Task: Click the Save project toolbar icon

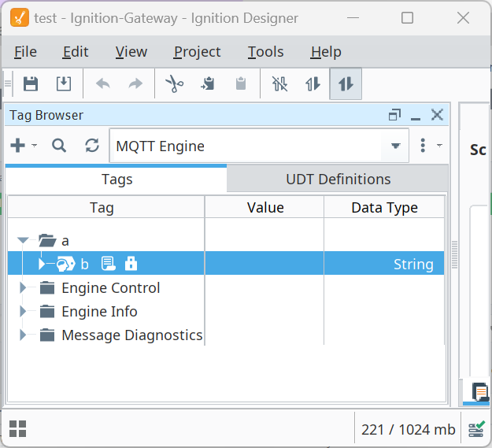Action: pyautogui.click(x=31, y=83)
